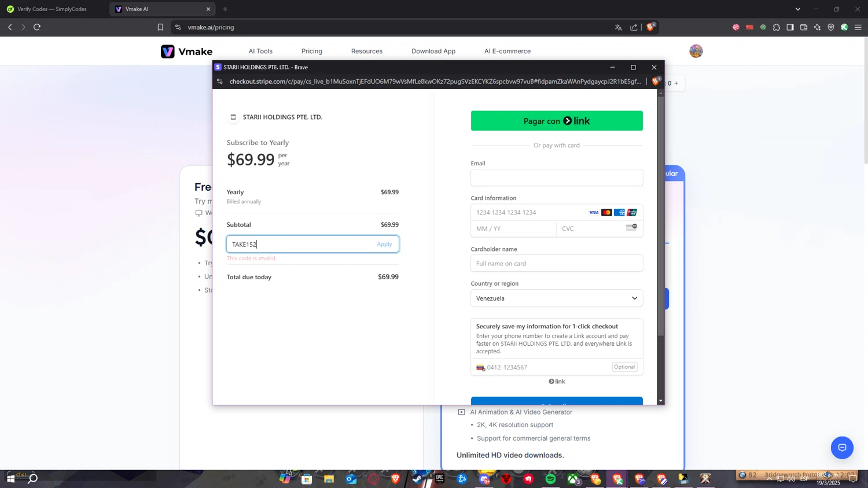Click Download App in the header
868x488 pixels.
[x=433, y=51]
